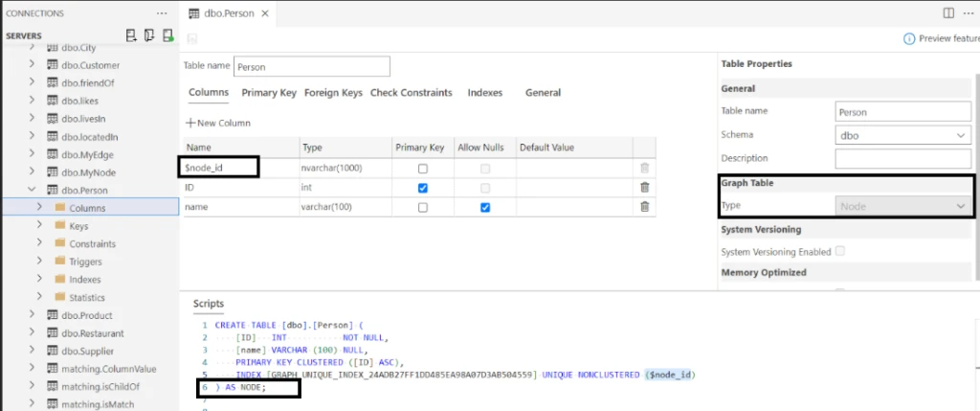This screenshot has width=980, height=411.
Task: Expand the dbo.Customer table node
Action: coord(32,65)
